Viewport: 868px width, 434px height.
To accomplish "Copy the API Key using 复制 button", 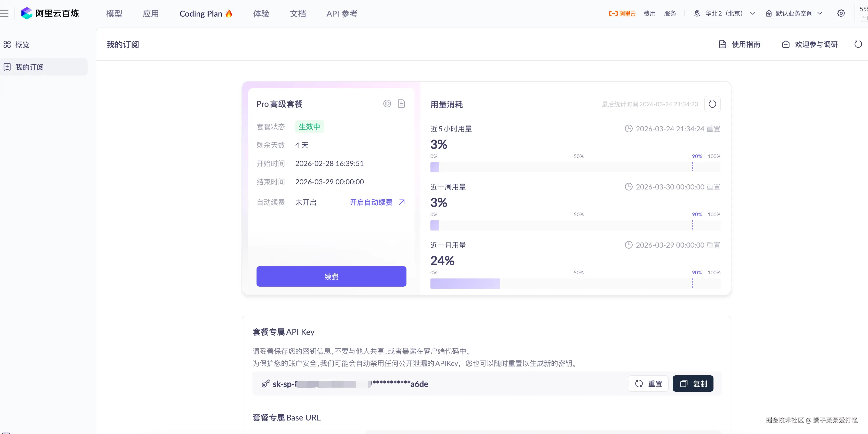I will (693, 384).
